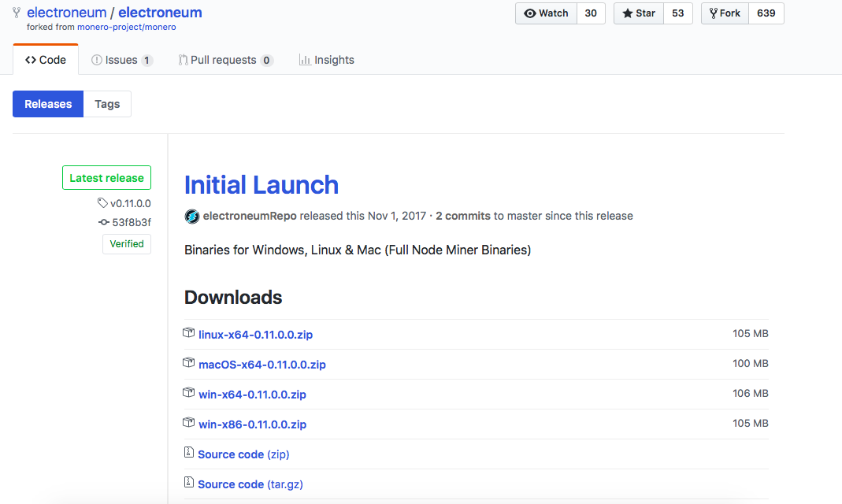Star the repository with Star button
This screenshot has height=504, width=842.
(639, 13)
